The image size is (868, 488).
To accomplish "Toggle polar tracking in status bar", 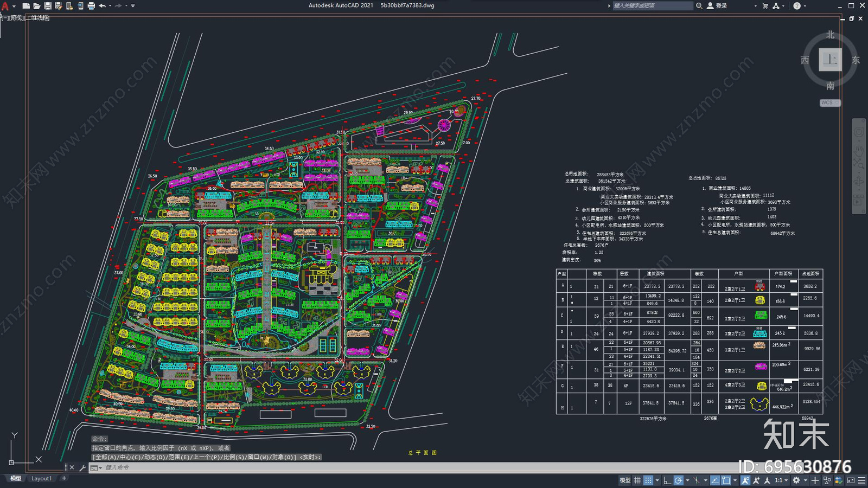I will pyautogui.click(x=679, y=480).
